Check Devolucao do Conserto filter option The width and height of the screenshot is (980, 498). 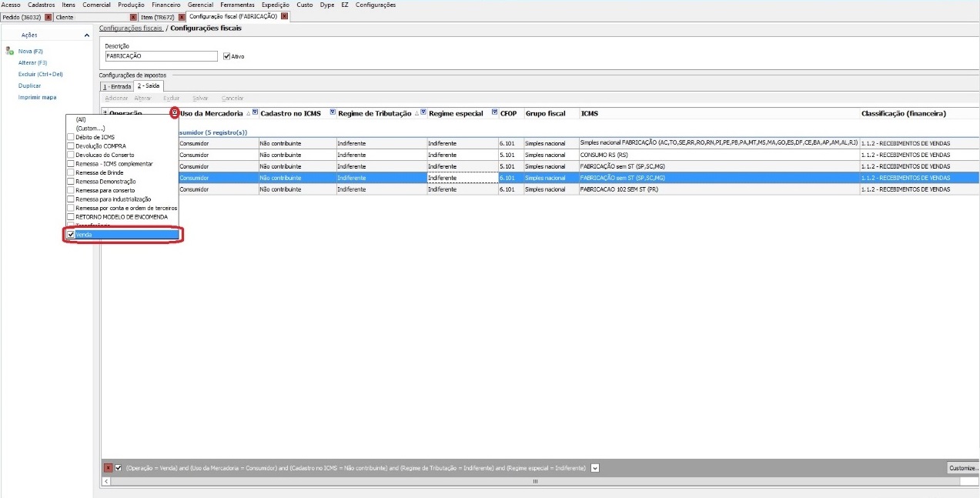71,155
